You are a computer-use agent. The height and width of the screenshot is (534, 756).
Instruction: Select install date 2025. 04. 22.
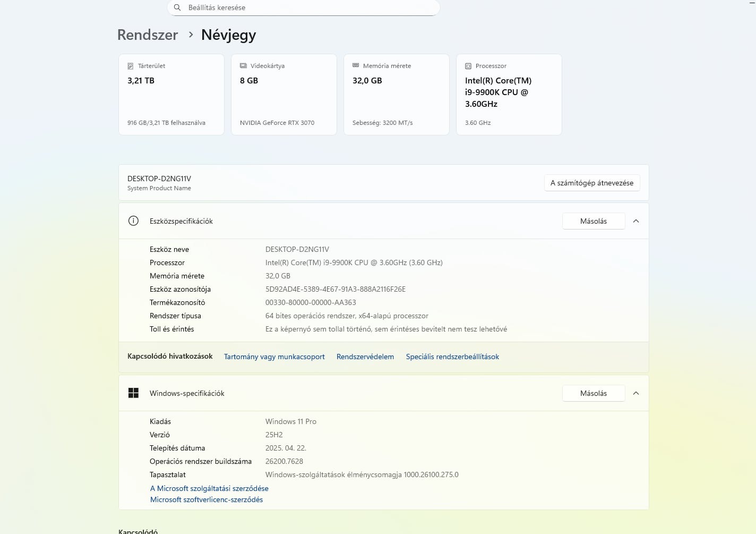coord(286,448)
